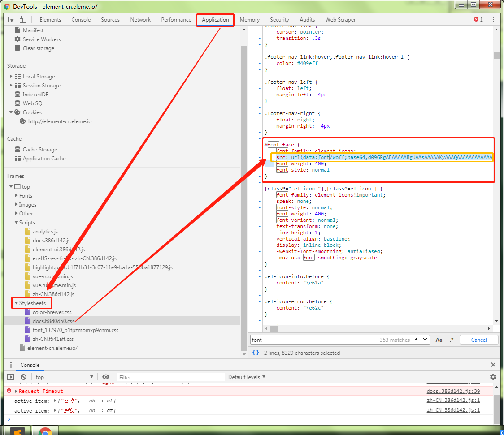The image size is (504, 435).
Task: Open the zh-CN.f541aff.css stylesheet
Action: pyautogui.click(x=53, y=339)
